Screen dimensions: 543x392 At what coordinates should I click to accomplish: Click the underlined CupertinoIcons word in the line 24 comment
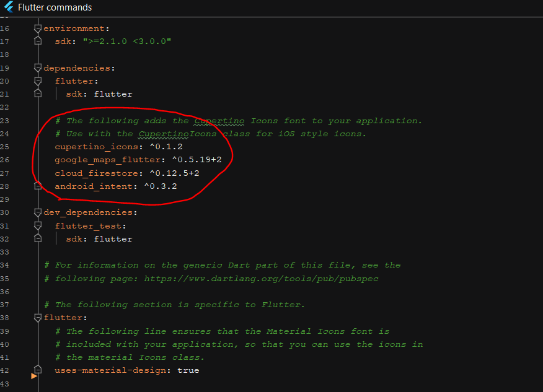177,134
